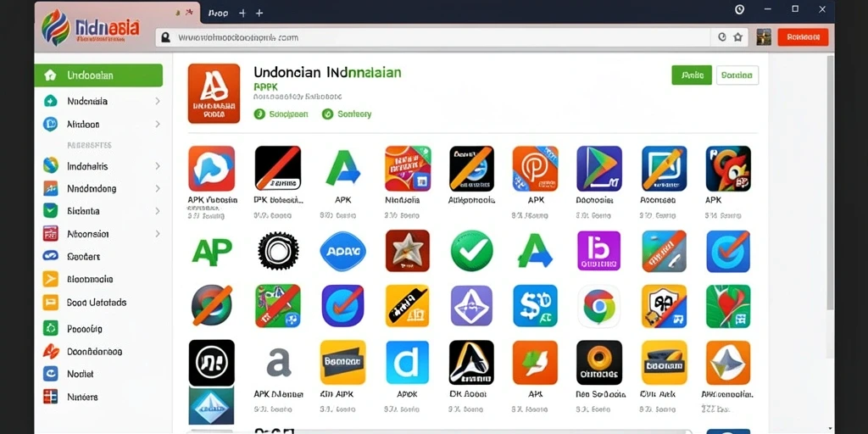
Task: Open the orange icon with white circled P
Action: tap(536, 169)
